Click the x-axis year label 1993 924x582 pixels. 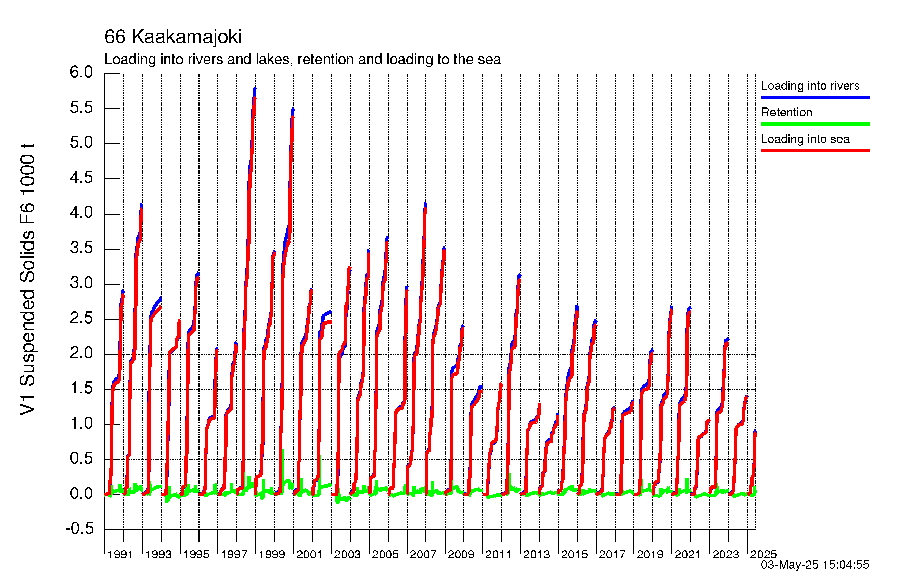tap(158, 554)
